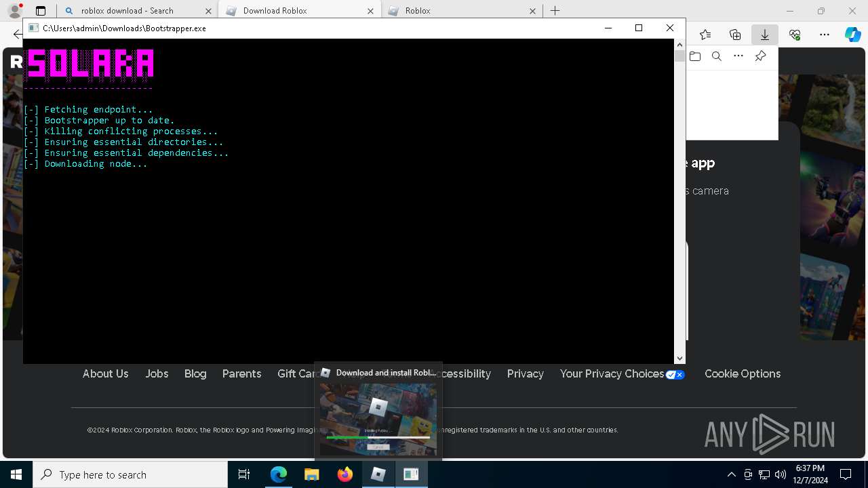The width and height of the screenshot is (868, 488).
Task: Show hidden system tray icons
Action: [x=732, y=474]
